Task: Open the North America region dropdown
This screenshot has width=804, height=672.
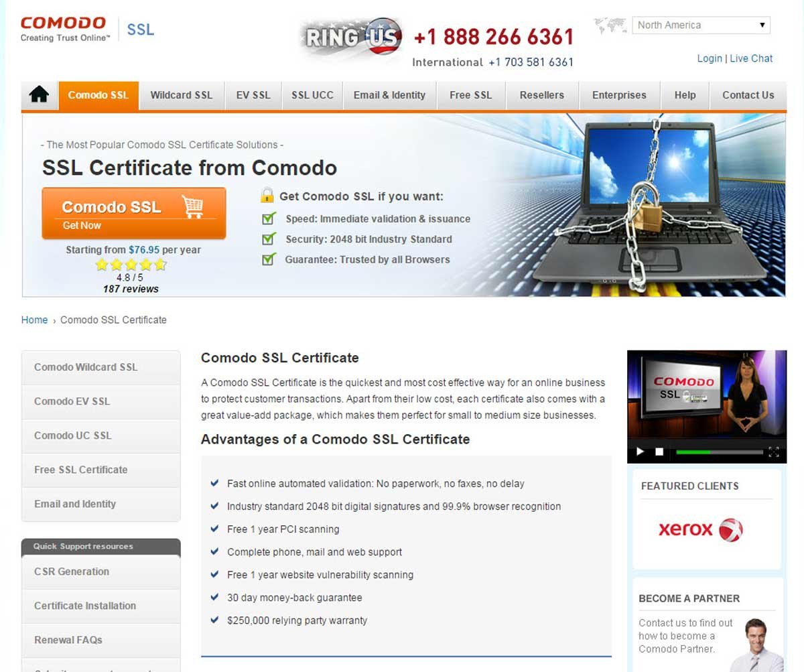Action: (x=701, y=25)
